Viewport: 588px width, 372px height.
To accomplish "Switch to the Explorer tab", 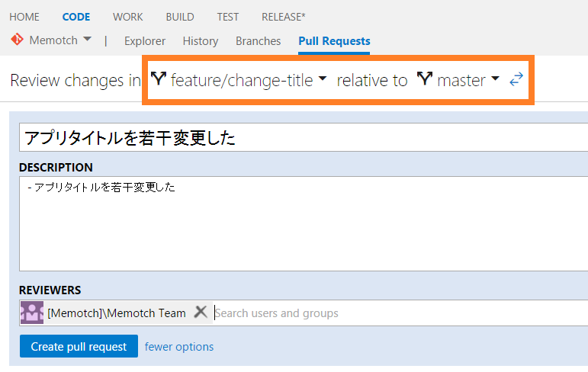I will tap(145, 41).
